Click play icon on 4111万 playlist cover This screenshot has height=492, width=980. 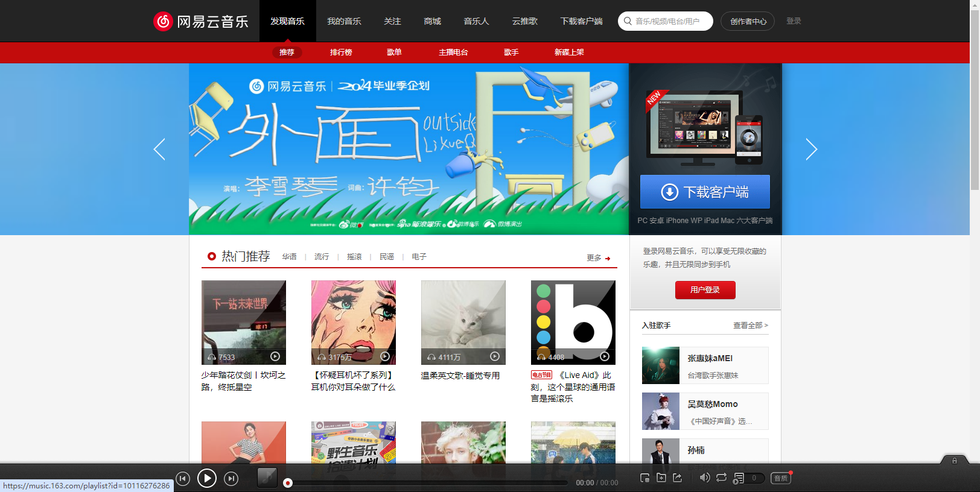(495, 356)
